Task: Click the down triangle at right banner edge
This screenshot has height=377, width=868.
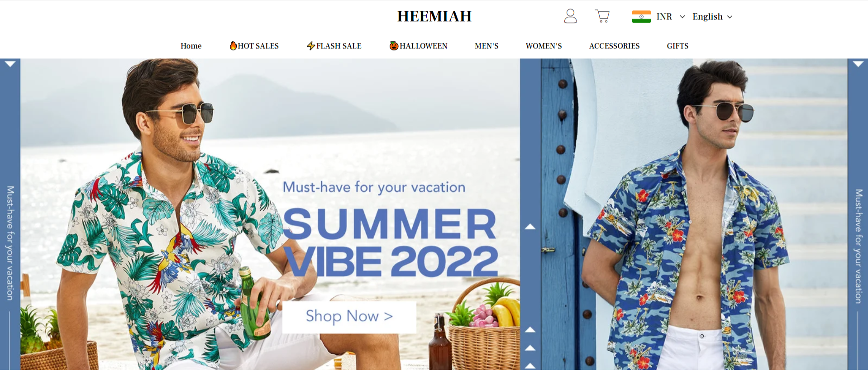Action: point(858,64)
